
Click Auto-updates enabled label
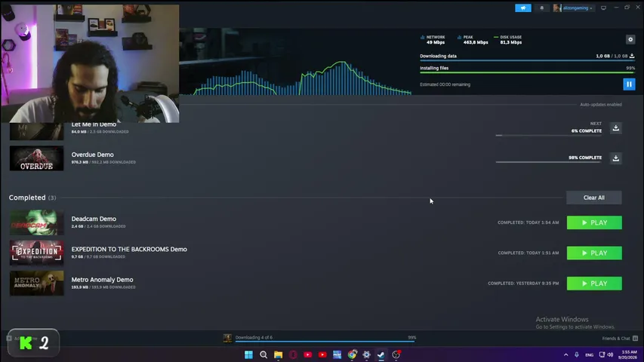pos(600,105)
